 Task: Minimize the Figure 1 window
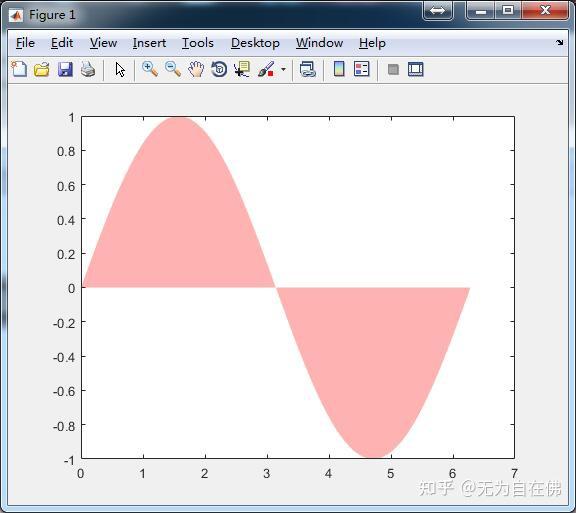(480, 11)
